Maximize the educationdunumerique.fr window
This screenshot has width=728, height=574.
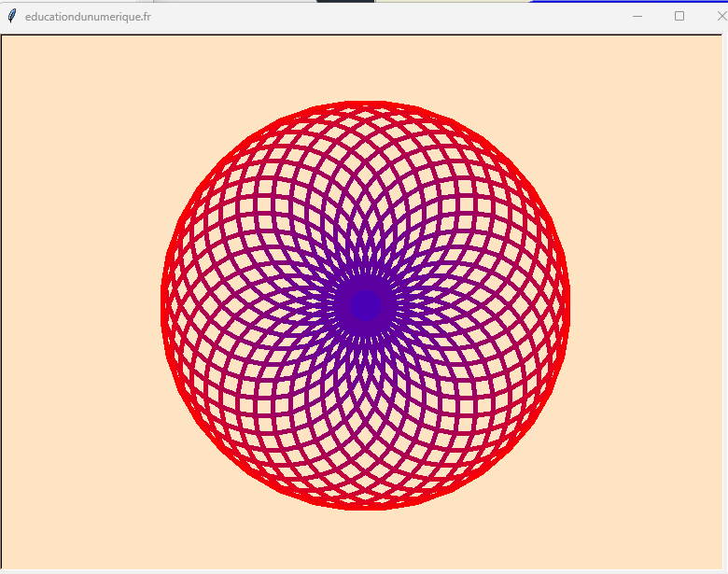coord(679,16)
